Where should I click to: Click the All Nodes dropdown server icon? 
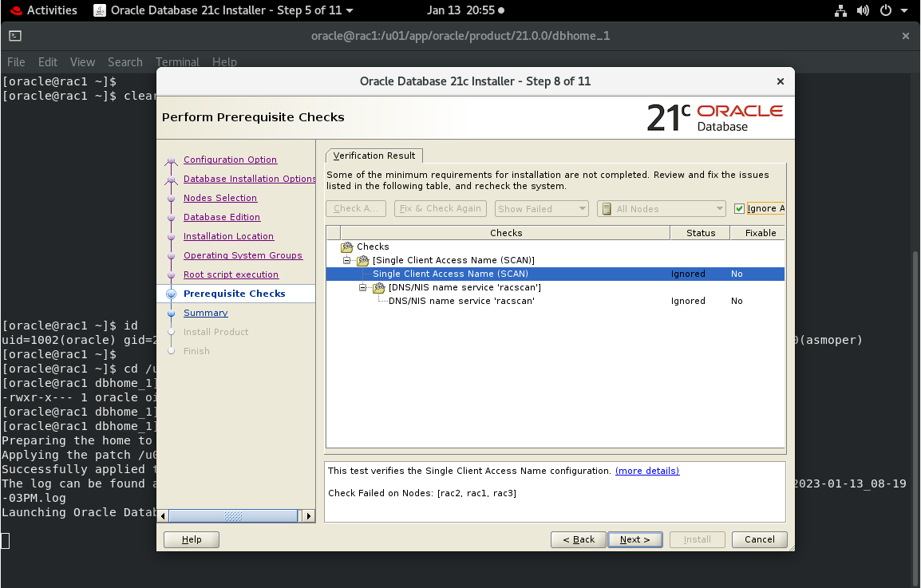607,208
